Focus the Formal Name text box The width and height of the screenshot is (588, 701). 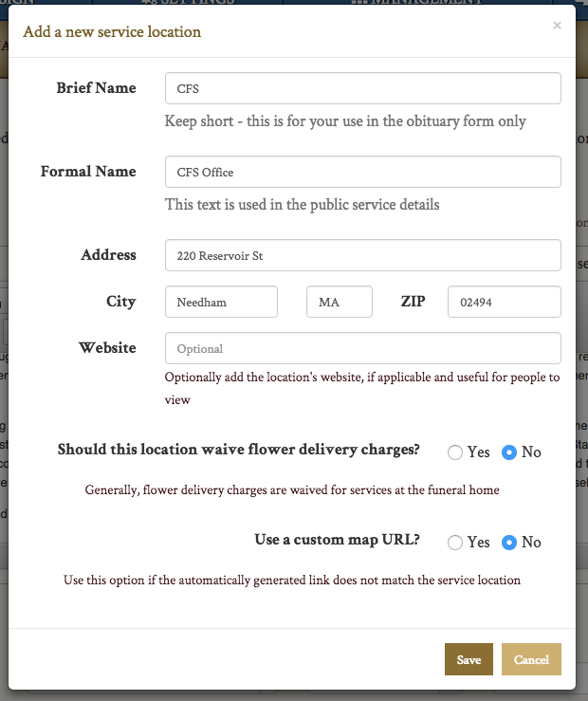362,172
